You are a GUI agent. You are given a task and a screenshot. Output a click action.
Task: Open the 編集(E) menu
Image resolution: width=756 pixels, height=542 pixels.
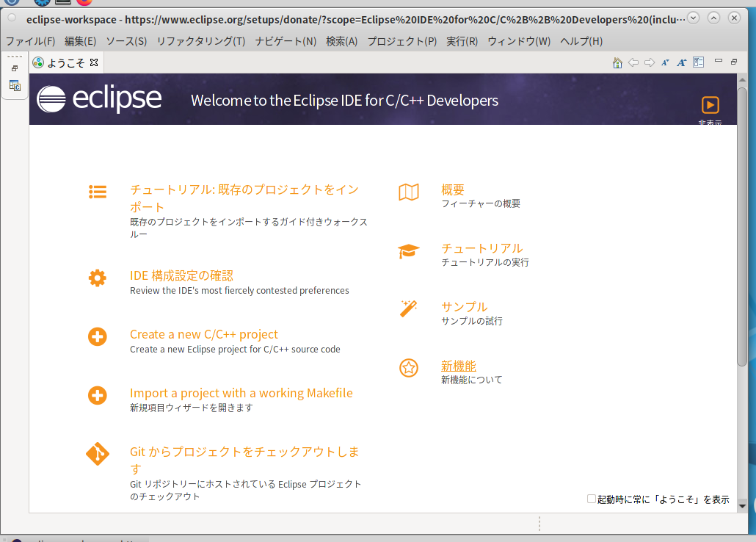point(81,41)
